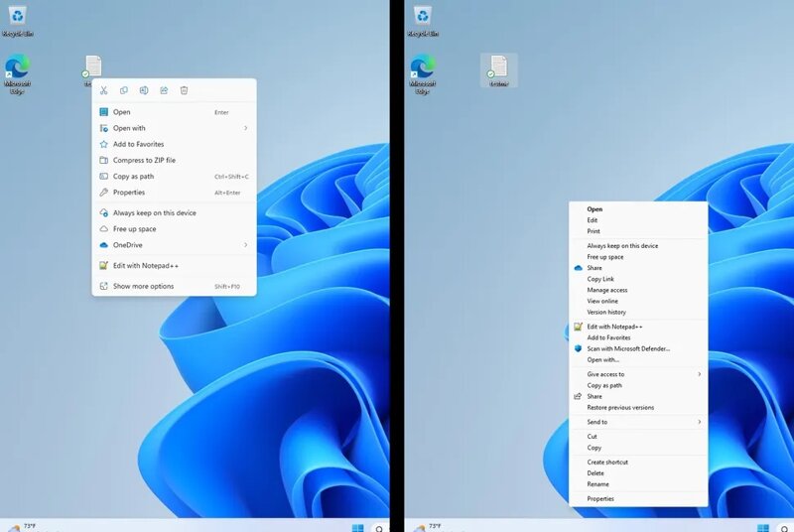The height and width of the screenshot is (532, 794).
Task: Choose Open with Enter shortcut in modern menu
Action: tap(175, 112)
